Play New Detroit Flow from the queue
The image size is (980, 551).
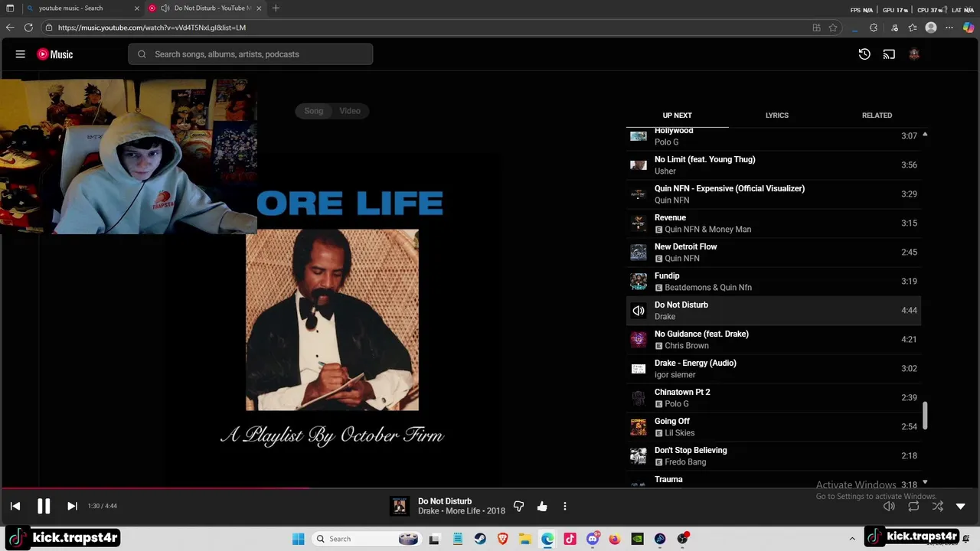click(773, 253)
